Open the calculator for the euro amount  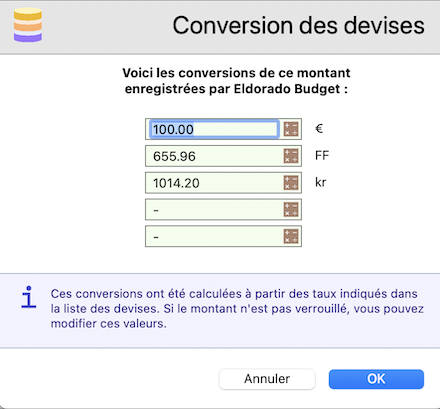pos(291,129)
